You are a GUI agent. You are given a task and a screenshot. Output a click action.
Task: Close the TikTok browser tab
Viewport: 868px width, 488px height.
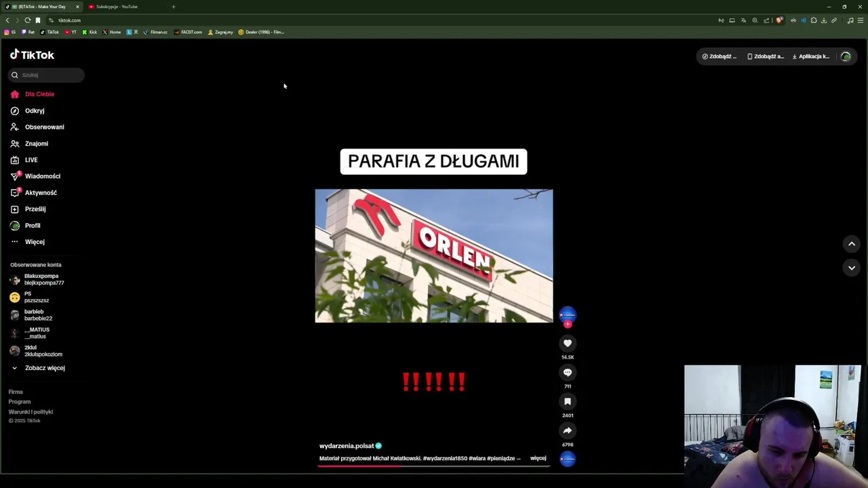click(x=77, y=7)
